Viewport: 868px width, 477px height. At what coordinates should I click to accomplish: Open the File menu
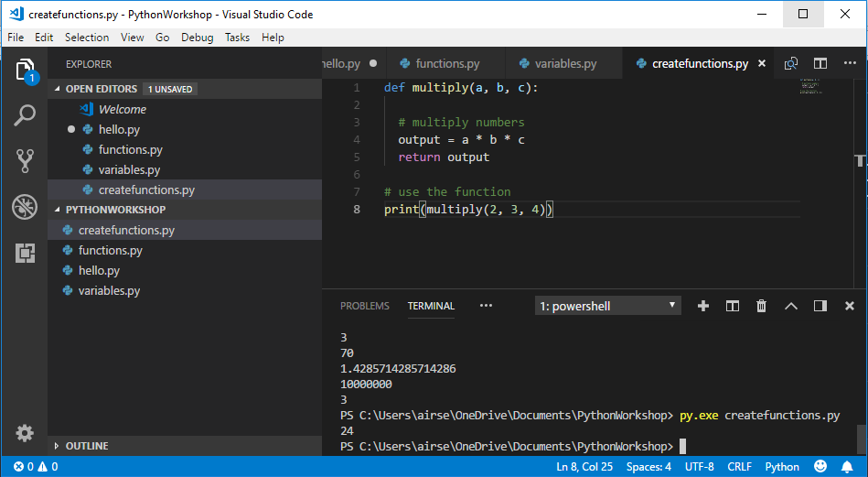[16, 38]
